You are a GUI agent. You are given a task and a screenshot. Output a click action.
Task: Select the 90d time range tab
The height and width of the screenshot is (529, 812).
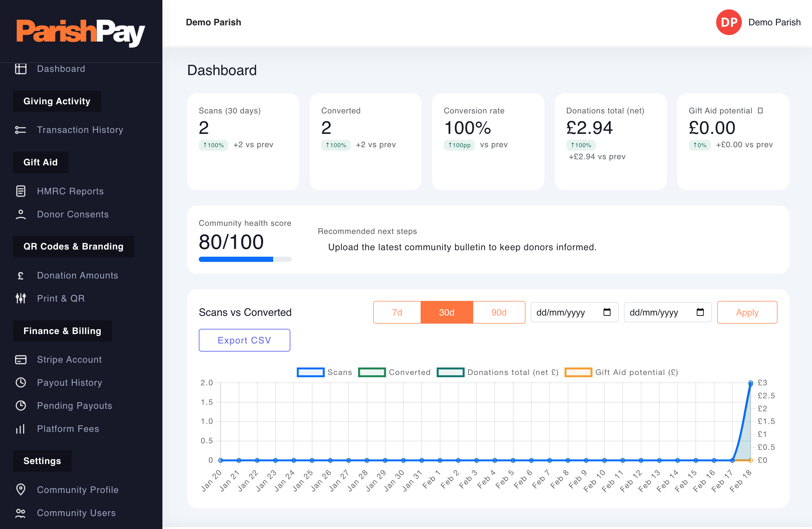click(x=499, y=312)
